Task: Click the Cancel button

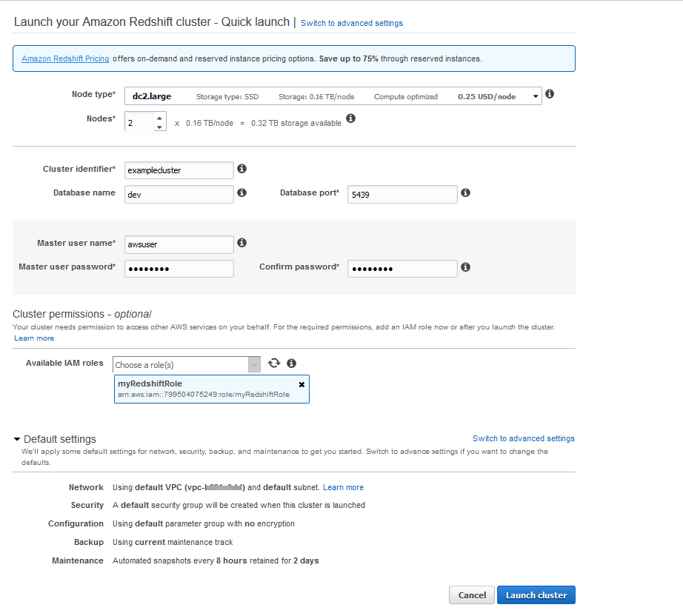Action: pos(472,595)
